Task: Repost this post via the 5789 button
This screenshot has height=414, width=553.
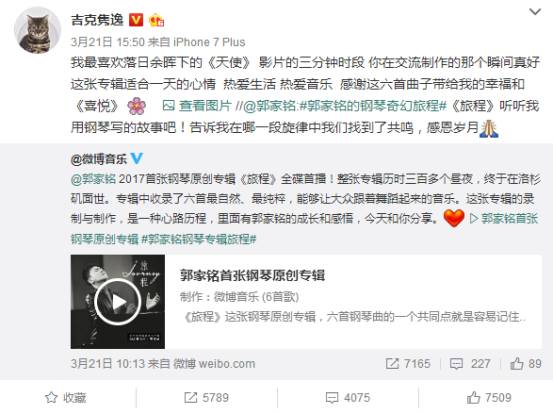Action: (207, 398)
